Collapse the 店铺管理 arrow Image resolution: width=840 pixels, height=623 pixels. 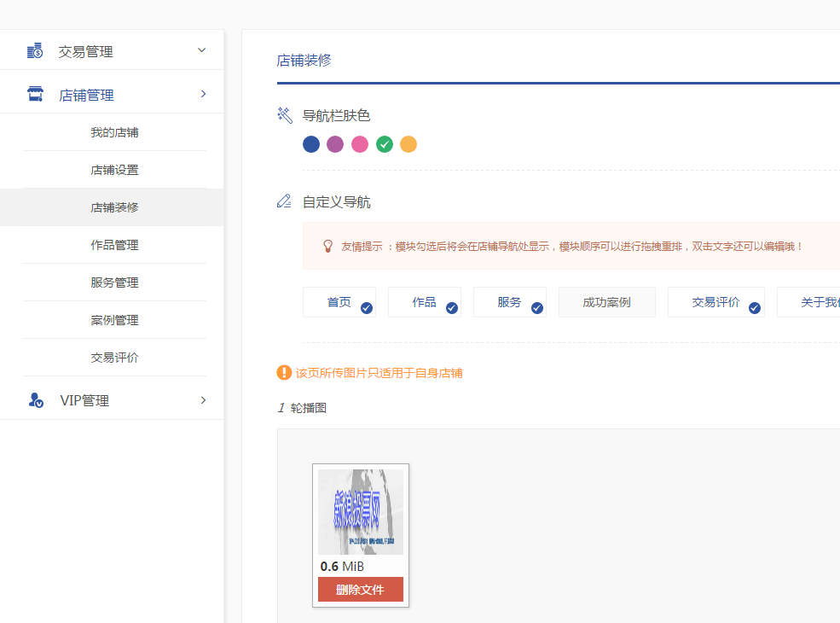[x=203, y=94]
